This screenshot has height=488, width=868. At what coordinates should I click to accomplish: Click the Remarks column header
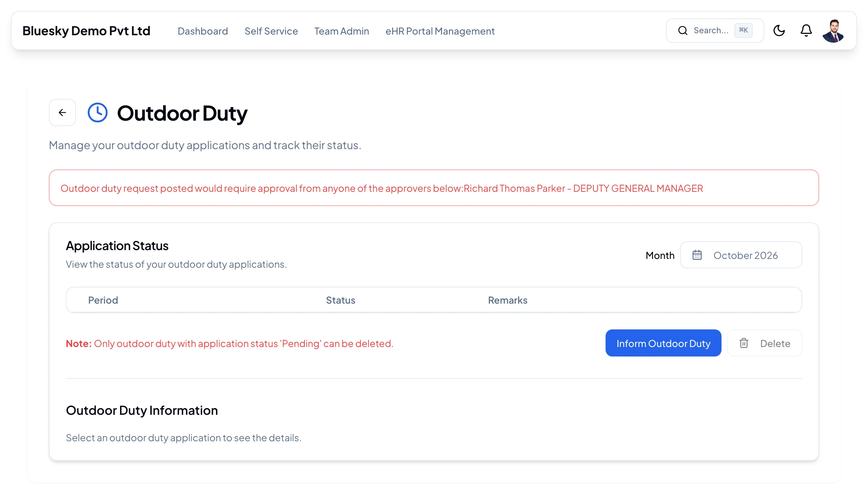click(x=508, y=300)
